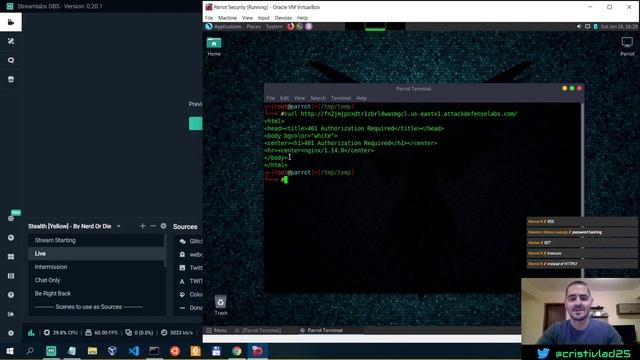Open Parrot Applications menu

pyautogui.click(x=223, y=27)
